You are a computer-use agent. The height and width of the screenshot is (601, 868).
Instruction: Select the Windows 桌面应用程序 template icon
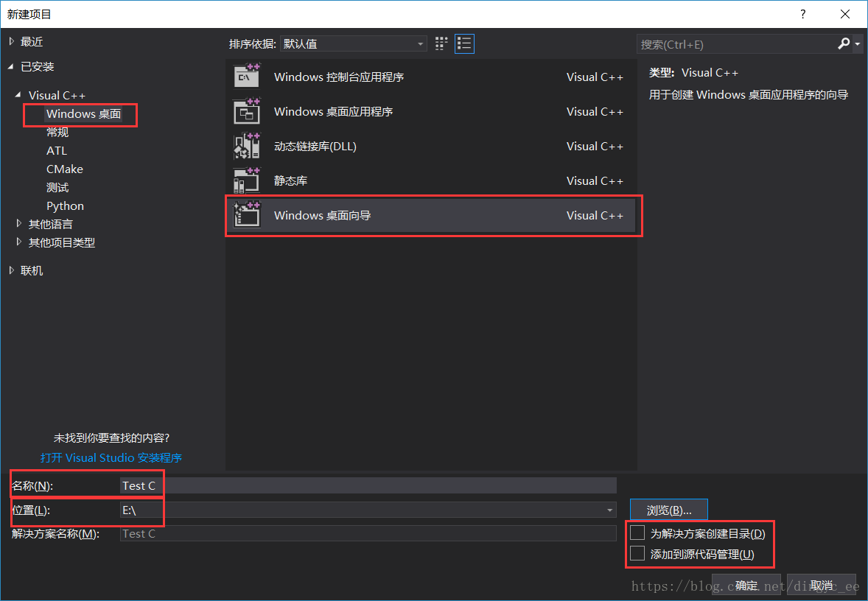(247, 111)
